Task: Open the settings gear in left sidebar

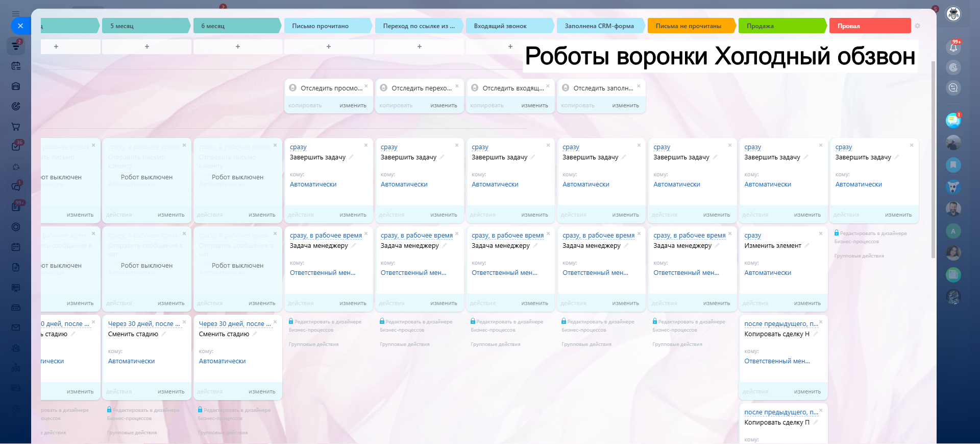Action: click(16, 409)
